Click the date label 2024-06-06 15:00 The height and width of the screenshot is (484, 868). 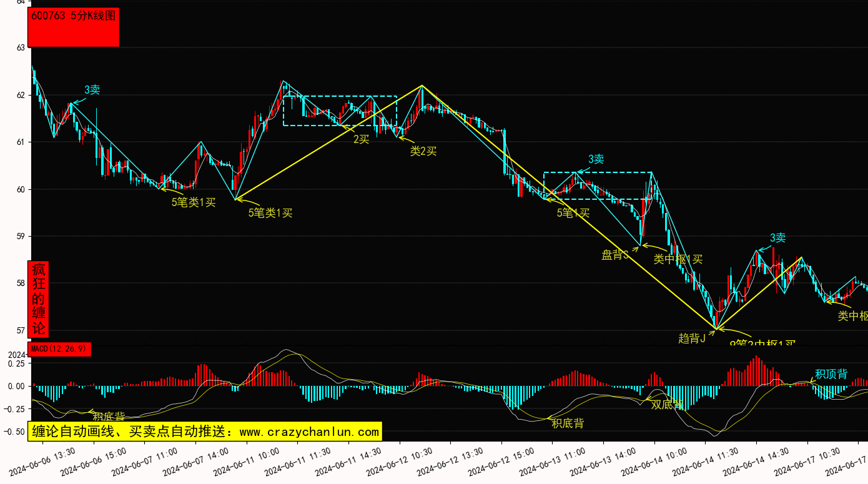(94, 461)
